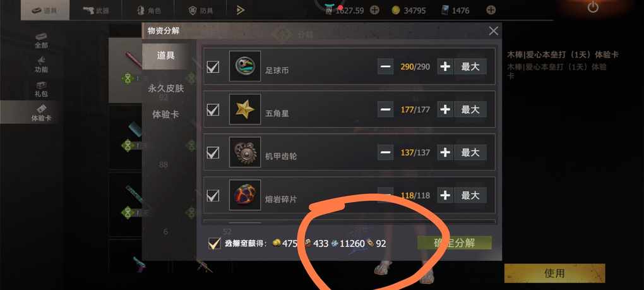This screenshot has height=290, width=644.
Task: Uncheck the 足球币 checkbox
Action: [x=213, y=66]
